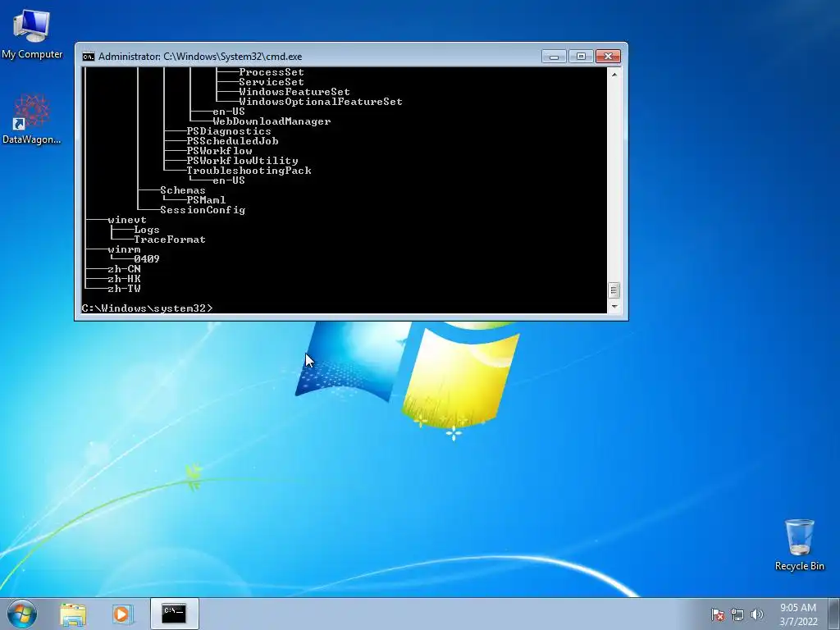840x630 pixels.
Task: Click the winrm entry
Action: pyautogui.click(x=124, y=249)
